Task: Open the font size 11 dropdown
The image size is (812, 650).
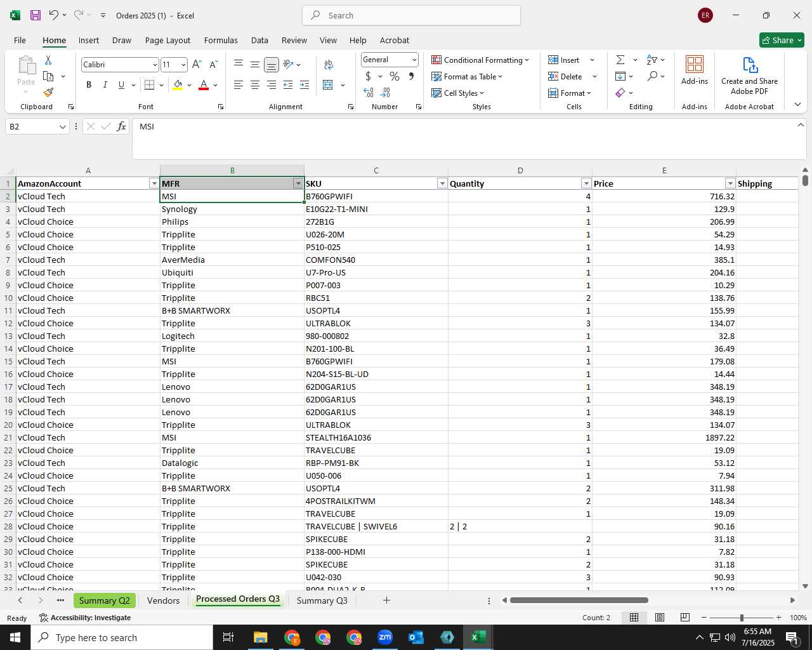Action: coord(183,65)
